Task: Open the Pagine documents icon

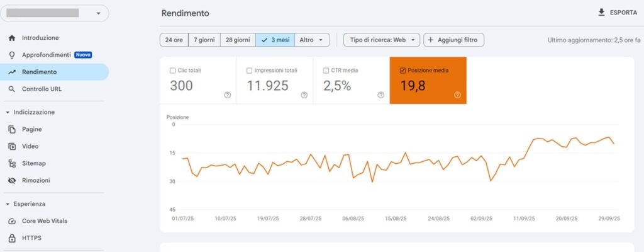Action: (12, 129)
